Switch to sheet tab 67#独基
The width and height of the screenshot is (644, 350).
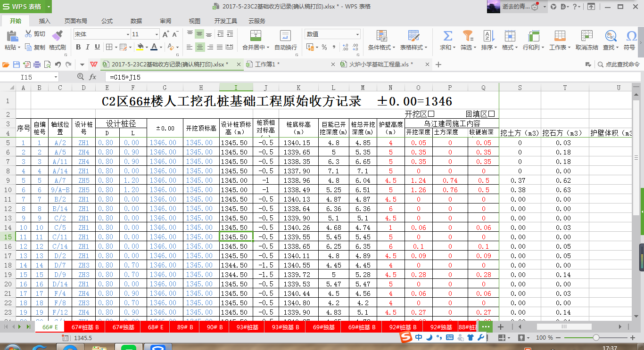(123, 327)
